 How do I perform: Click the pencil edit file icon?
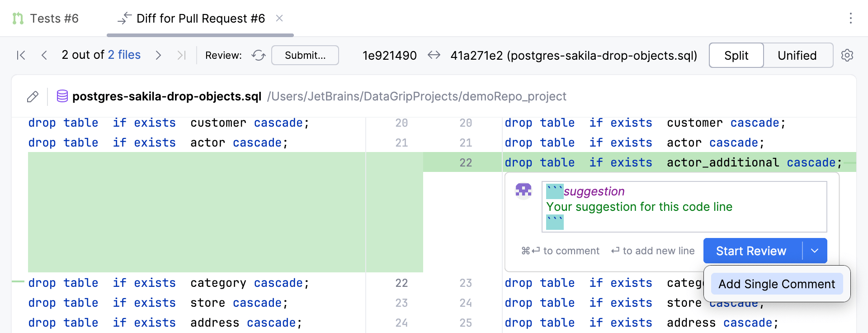pyautogui.click(x=33, y=96)
